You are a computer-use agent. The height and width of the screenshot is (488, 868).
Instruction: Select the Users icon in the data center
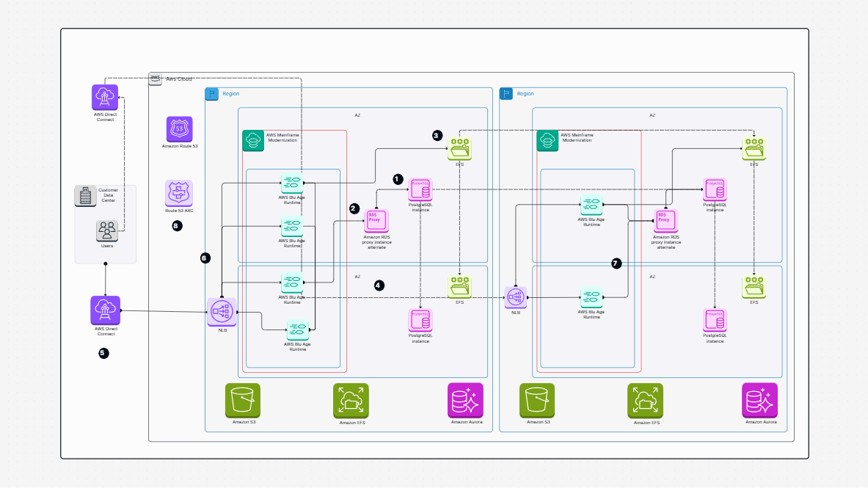click(107, 231)
